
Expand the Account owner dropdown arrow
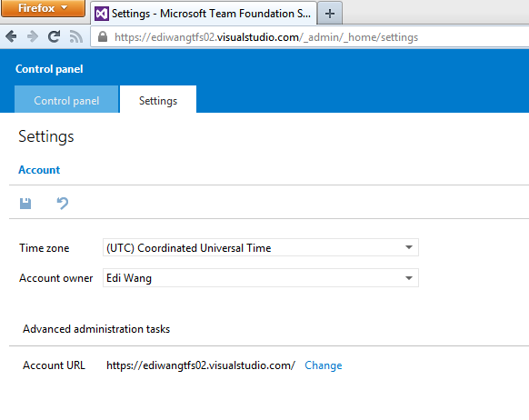point(409,278)
